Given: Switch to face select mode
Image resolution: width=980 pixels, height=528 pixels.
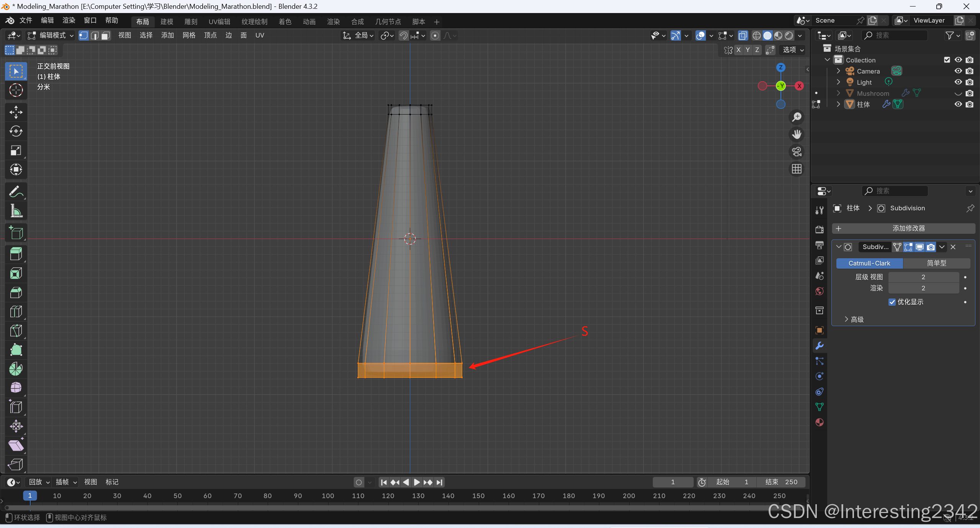Looking at the screenshot, I should (x=106, y=36).
